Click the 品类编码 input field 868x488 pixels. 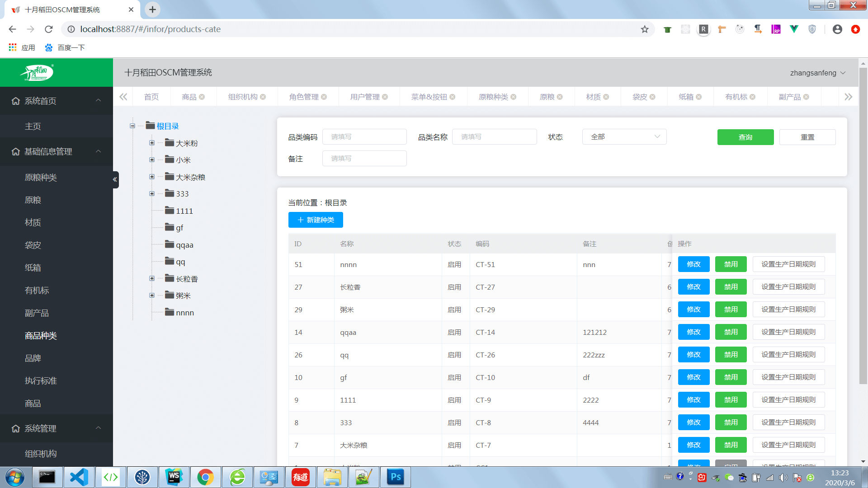point(364,137)
